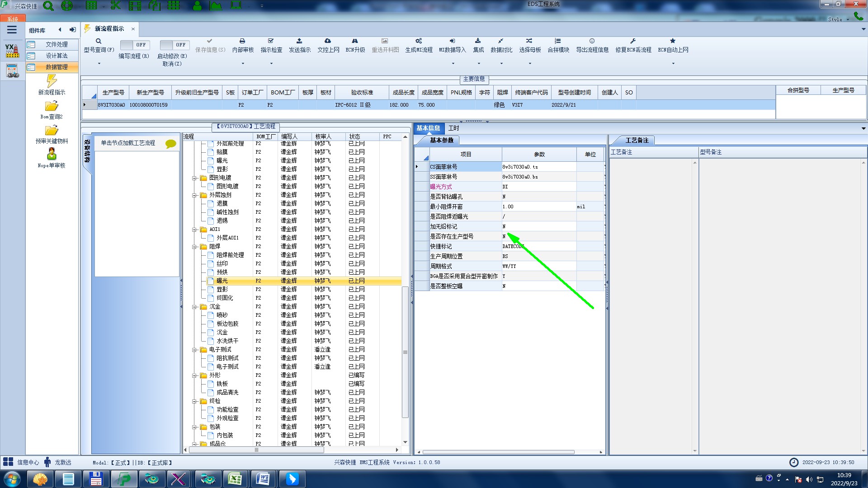Click the YX factory sidebar icon
868x488 pixels.
[12, 51]
